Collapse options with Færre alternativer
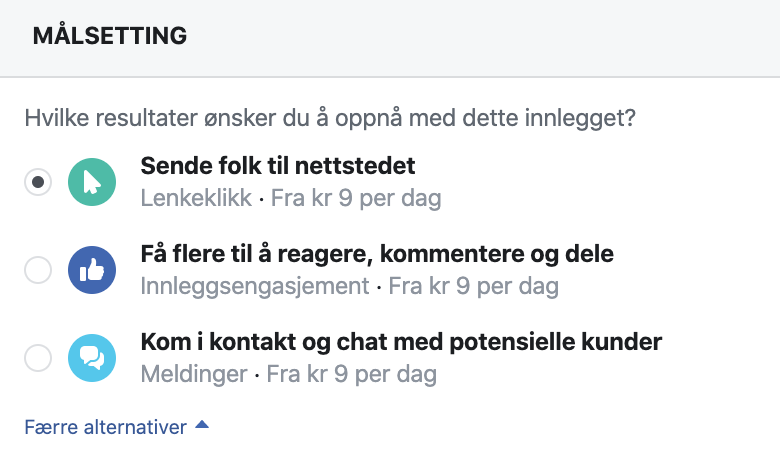Screen dimensions: 780x458 pyautogui.click(x=105, y=427)
